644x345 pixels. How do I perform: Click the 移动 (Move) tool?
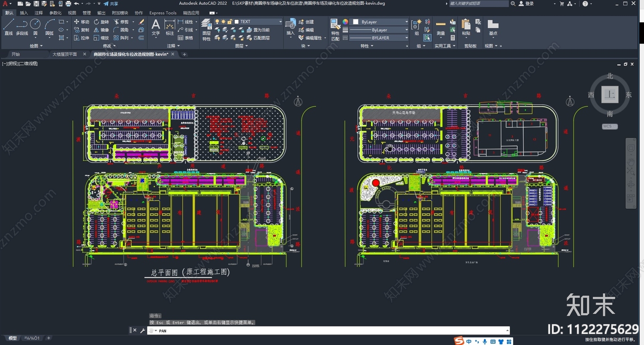81,22
